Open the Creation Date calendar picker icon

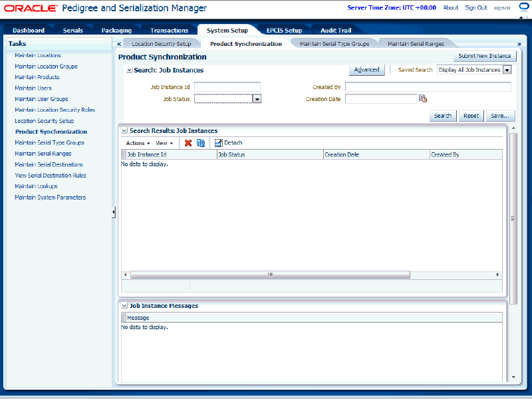pyautogui.click(x=423, y=98)
